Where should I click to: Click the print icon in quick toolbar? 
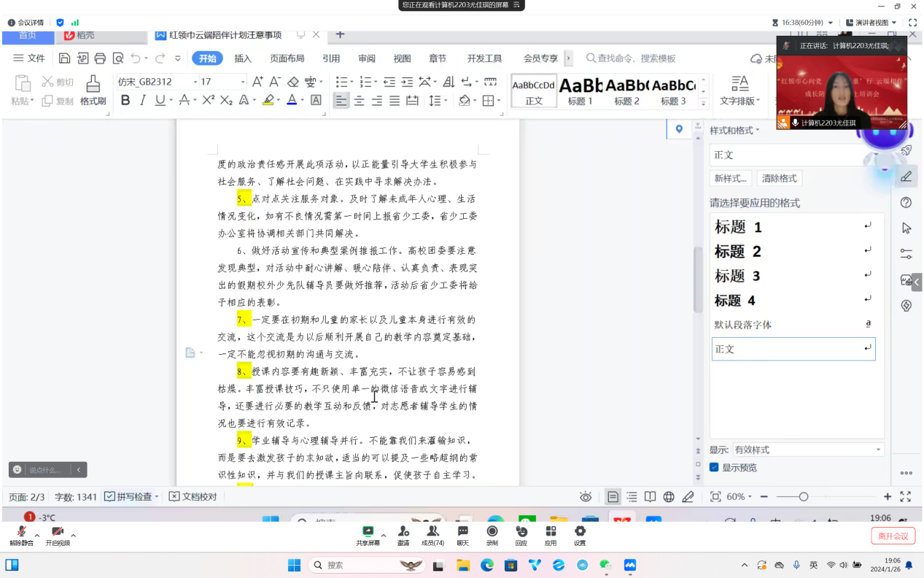coord(100,58)
